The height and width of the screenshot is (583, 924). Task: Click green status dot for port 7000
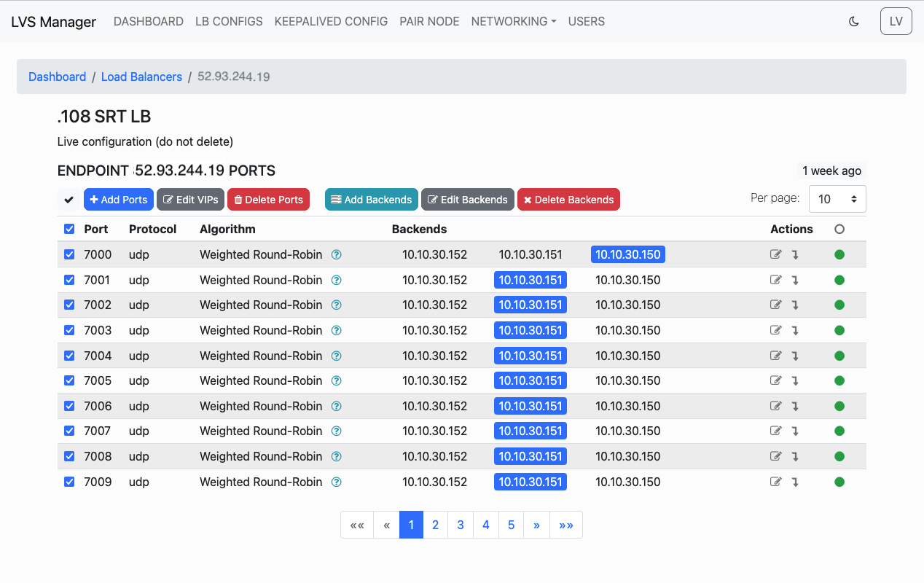click(839, 254)
